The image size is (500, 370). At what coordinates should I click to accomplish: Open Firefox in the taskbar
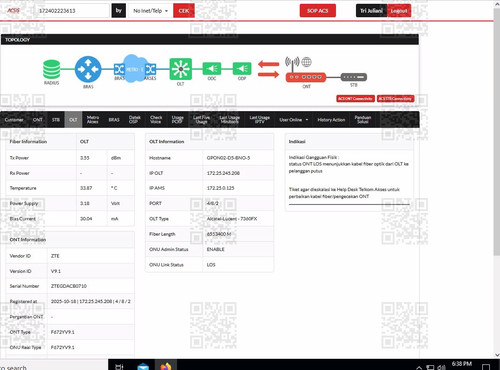point(166,366)
